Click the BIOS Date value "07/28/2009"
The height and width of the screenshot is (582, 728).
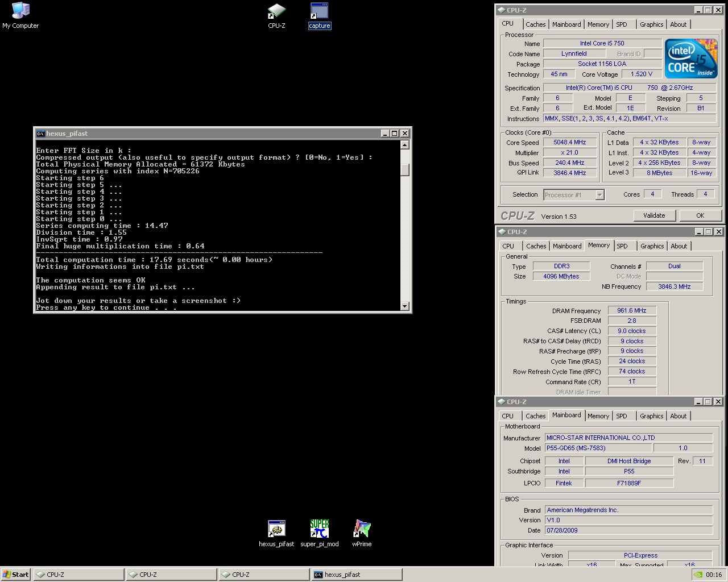[x=628, y=530]
